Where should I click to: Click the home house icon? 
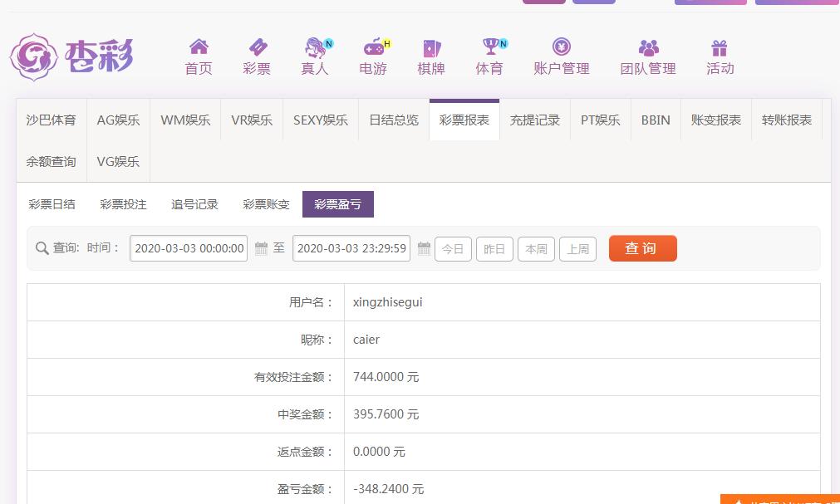[x=199, y=46]
